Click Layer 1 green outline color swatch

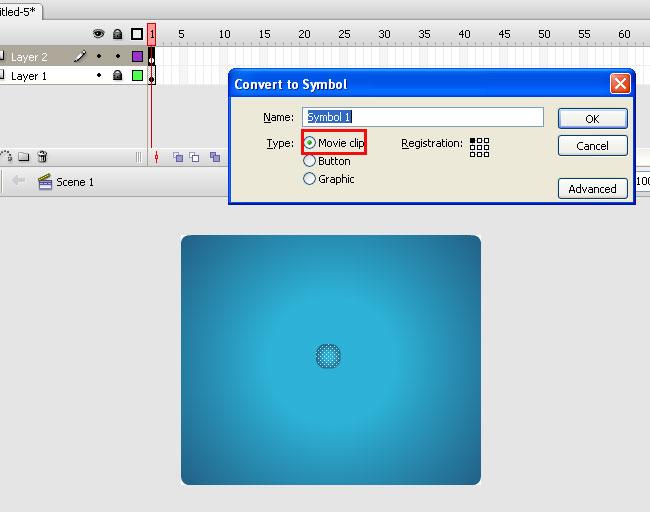137,75
